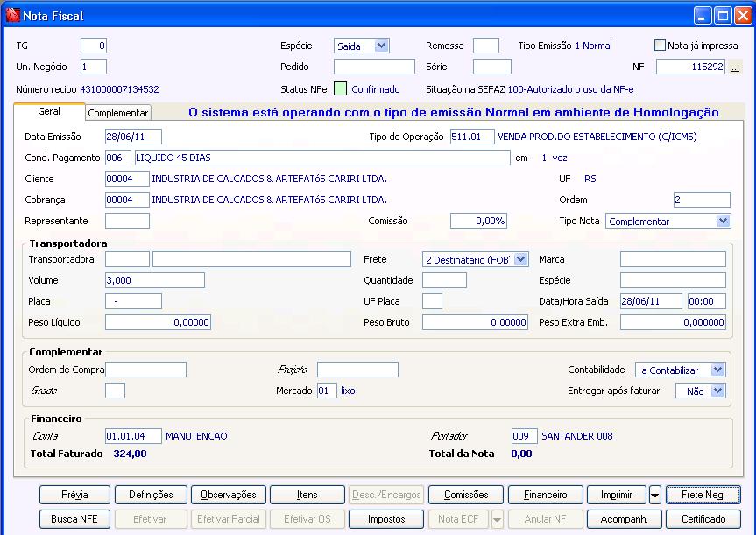This screenshot has height=535, width=756.
Task: Open the Espécie dropdown showing Saída
Action: point(381,46)
